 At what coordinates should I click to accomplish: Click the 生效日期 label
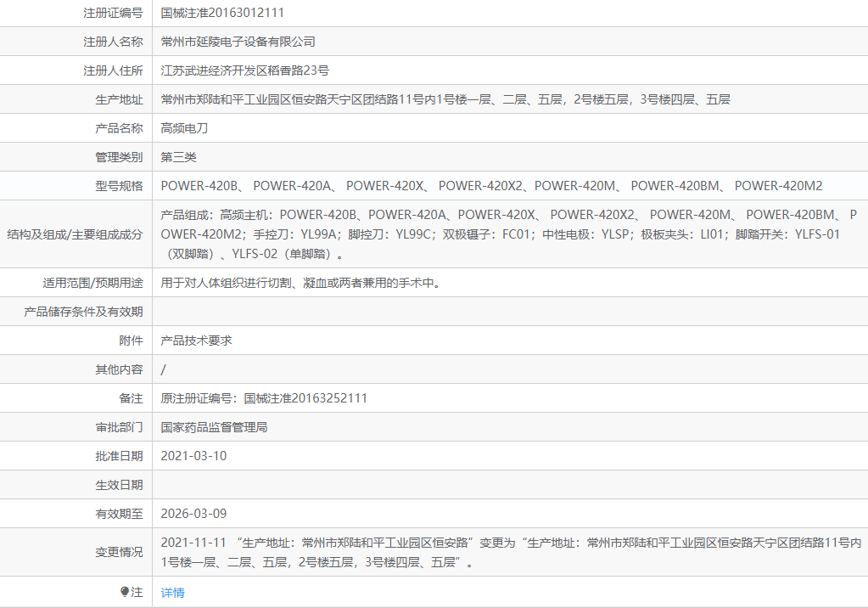coord(119,485)
